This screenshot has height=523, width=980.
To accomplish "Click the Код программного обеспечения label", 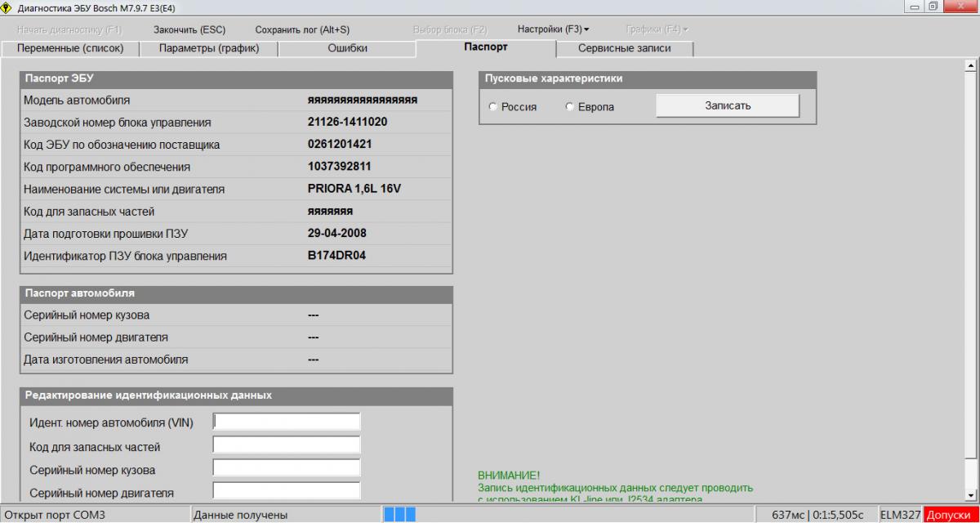I will [107, 167].
